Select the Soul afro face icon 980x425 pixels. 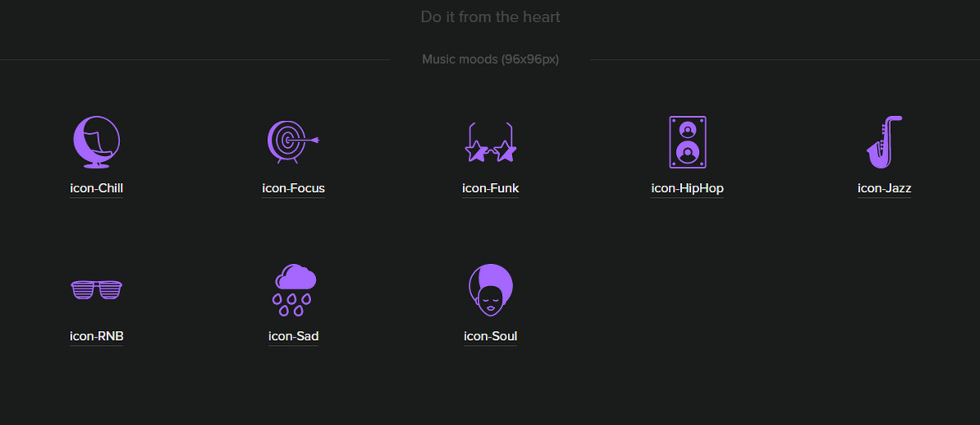point(490,289)
